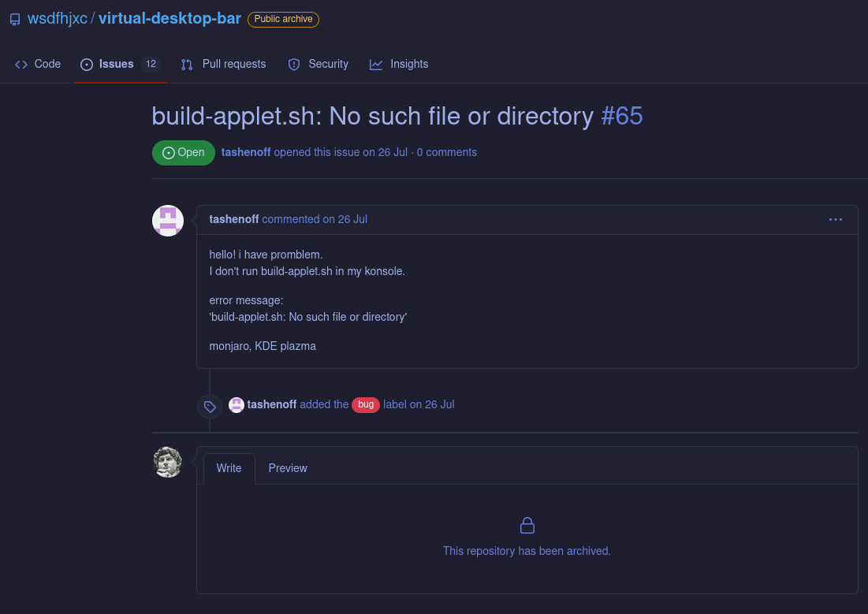Click the 'error message:' text
This screenshot has width=868, height=614.
(246, 300)
